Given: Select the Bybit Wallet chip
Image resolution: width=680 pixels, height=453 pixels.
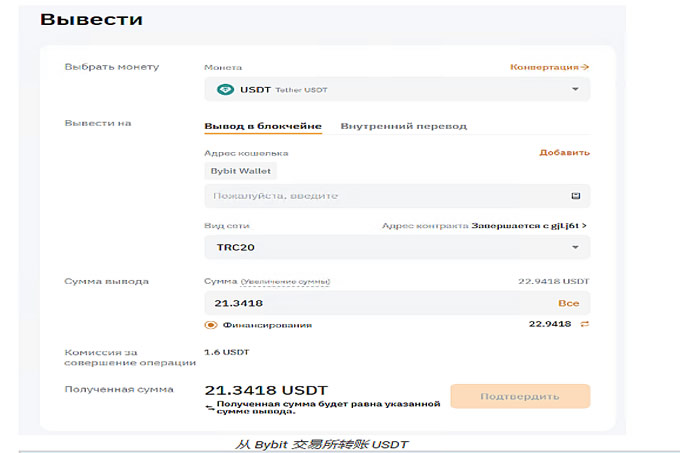Looking at the screenshot, I should tap(241, 171).
